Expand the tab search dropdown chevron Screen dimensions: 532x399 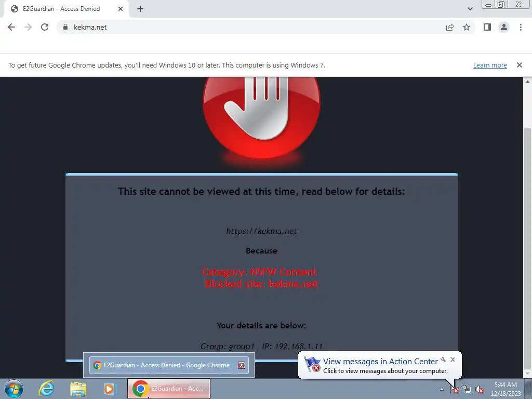[x=470, y=9]
